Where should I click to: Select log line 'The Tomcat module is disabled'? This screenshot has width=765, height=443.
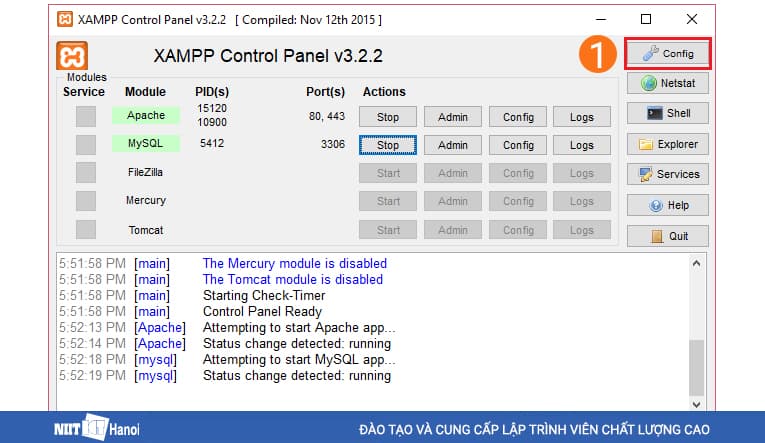[293, 280]
